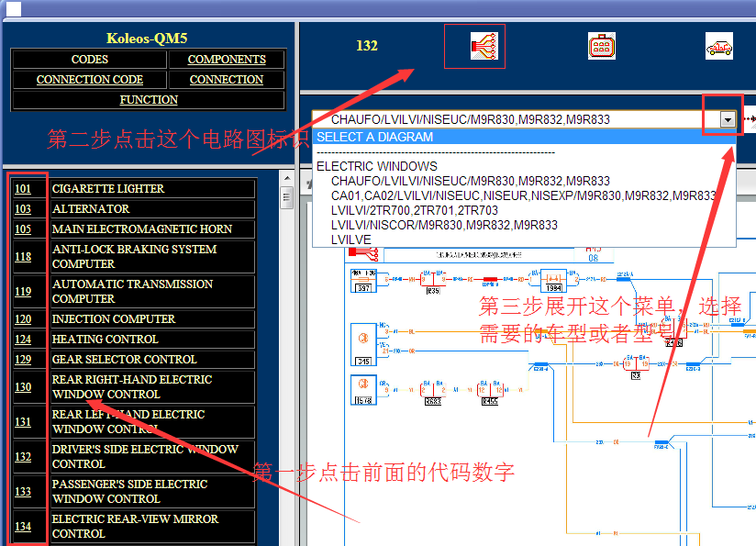The height and width of the screenshot is (546, 756).
Task: Select the SELECT A DIAGRAM option
Action: [x=524, y=137]
